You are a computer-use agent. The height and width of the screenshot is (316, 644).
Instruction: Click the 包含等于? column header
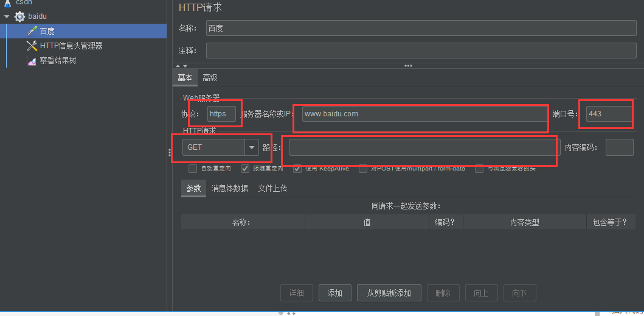[611, 222]
